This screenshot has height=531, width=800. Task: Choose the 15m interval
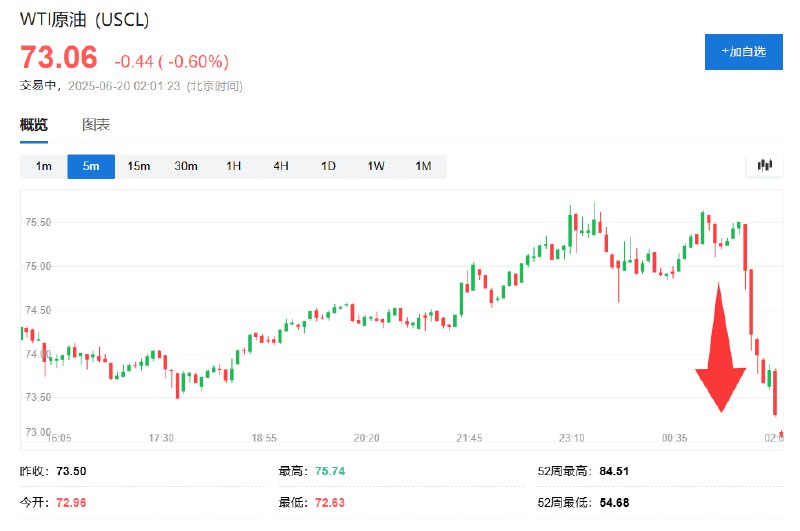pos(138,166)
